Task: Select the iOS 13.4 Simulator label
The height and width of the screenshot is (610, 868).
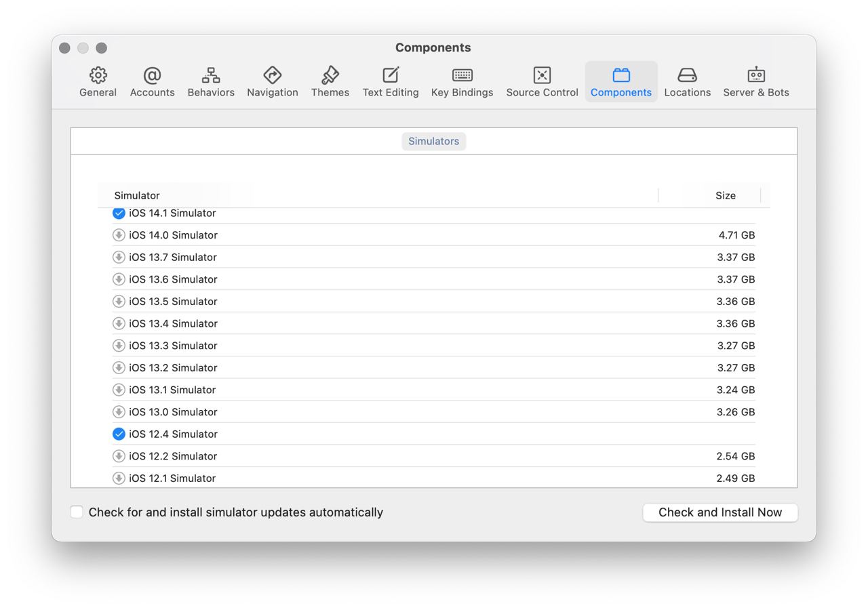Action: tap(174, 323)
